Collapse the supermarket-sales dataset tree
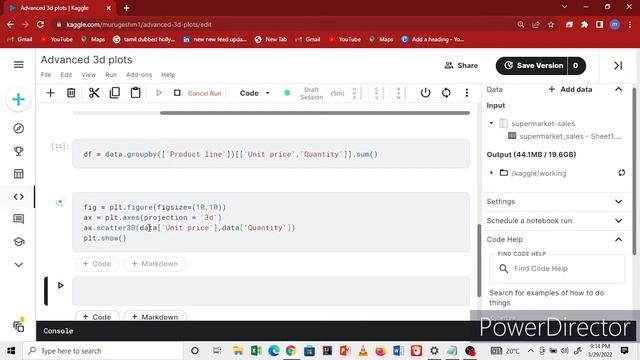This screenshot has width=640, height=360. tap(491, 123)
